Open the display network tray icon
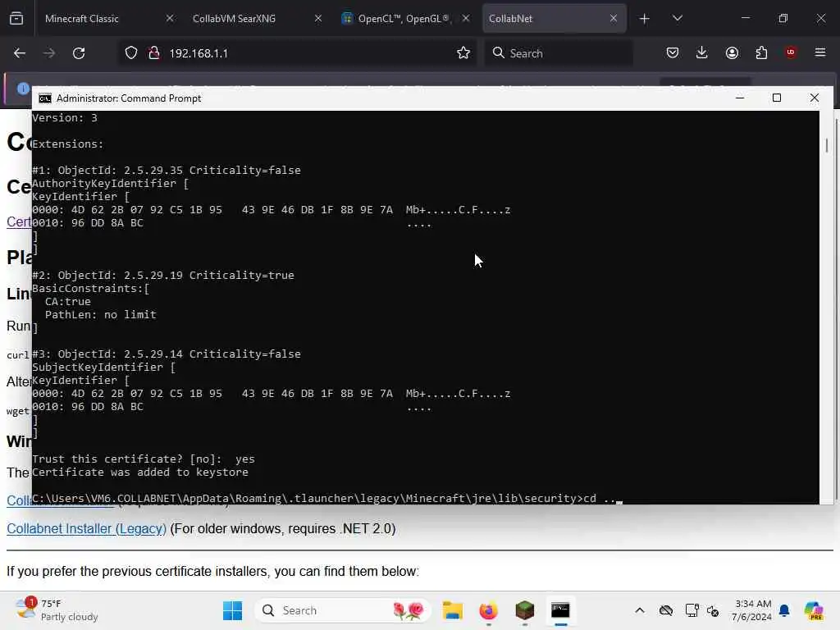 (x=692, y=610)
